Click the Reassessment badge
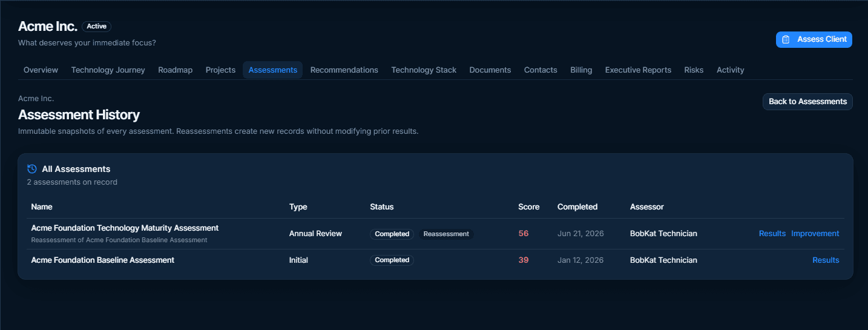The image size is (868, 330). 446,234
